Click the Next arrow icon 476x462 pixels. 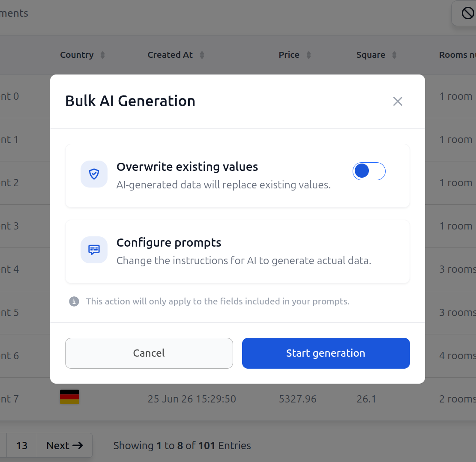[78, 445]
